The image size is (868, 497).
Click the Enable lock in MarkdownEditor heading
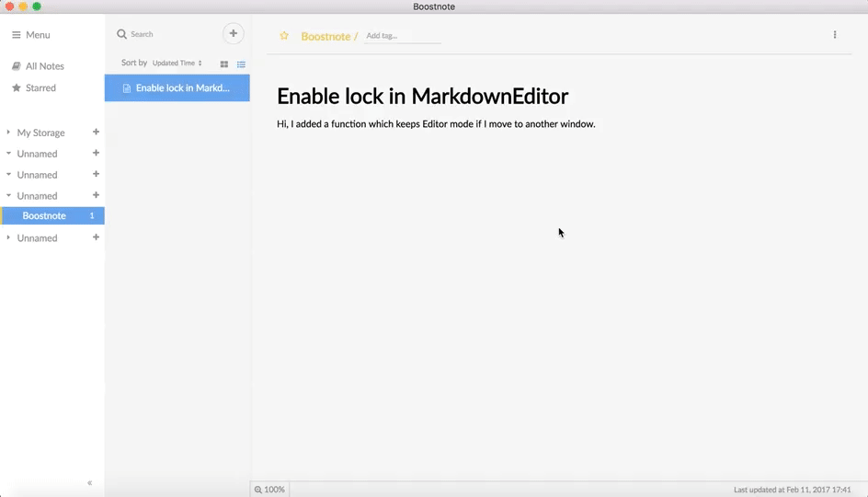point(422,97)
